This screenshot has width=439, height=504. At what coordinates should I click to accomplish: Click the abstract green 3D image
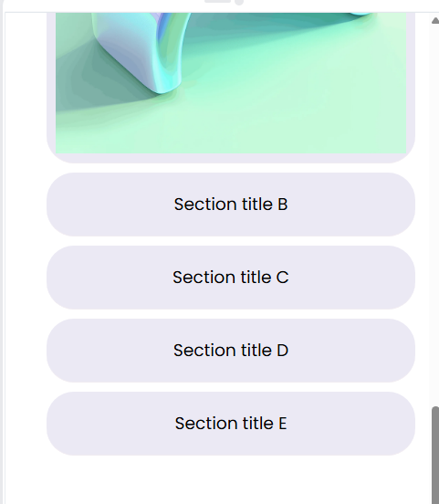(x=231, y=83)
